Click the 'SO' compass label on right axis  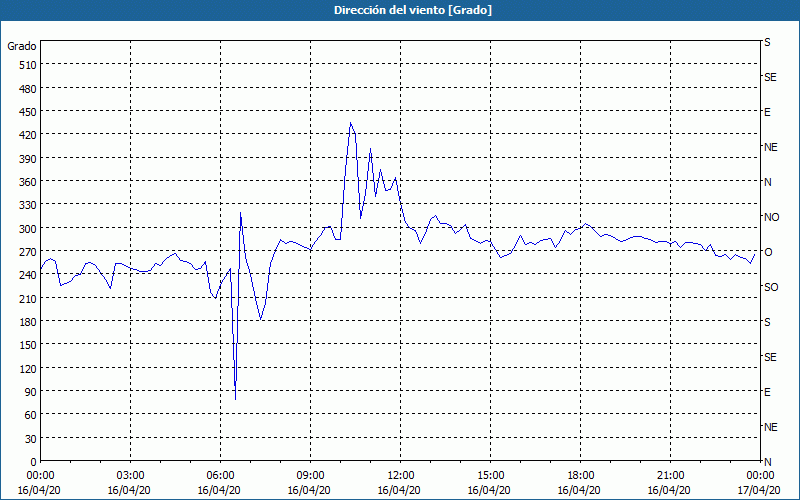(x=771, y=287)
